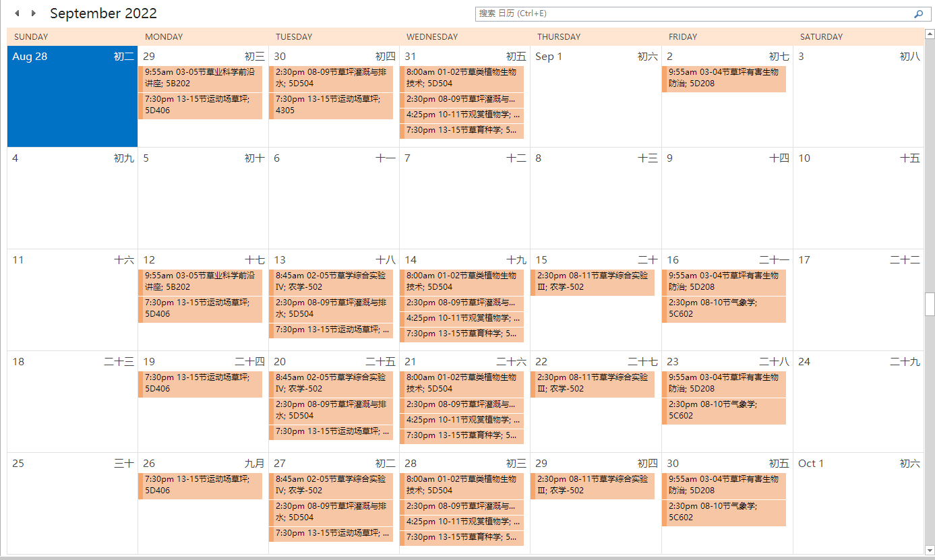Select the September 24 day cell

[858, 402]
